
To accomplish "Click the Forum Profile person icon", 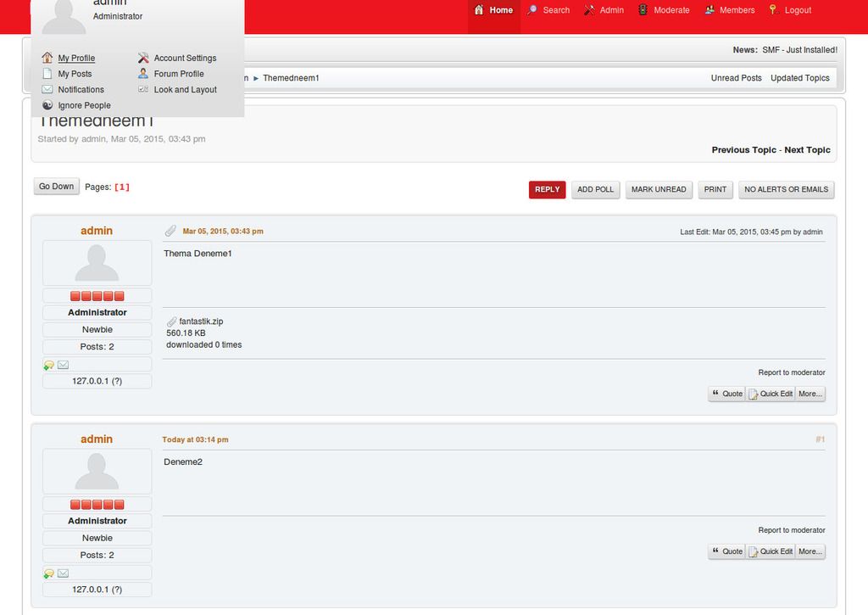I will point(142,73).
